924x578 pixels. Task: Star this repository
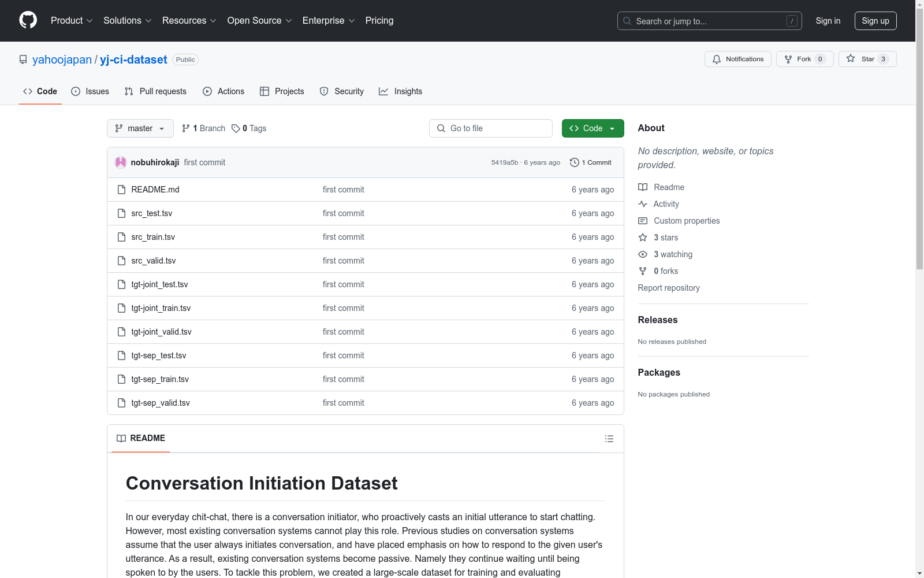867,59
